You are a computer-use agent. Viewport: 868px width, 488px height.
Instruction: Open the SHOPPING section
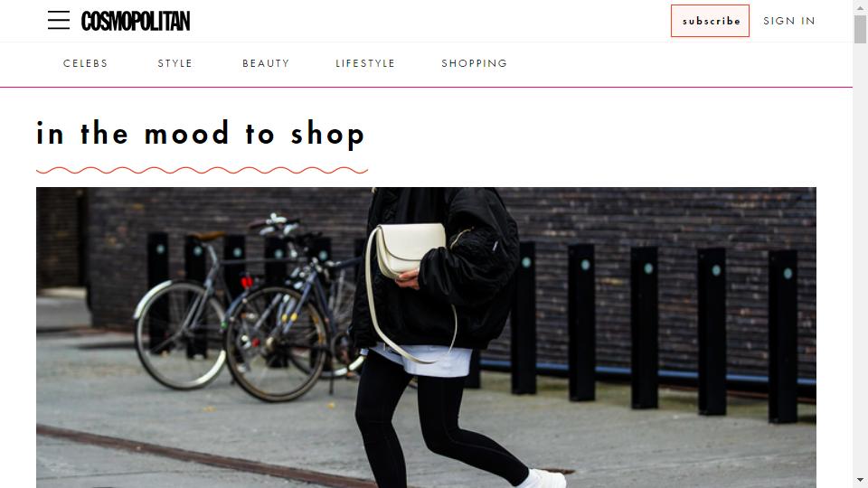pos(475,63)
